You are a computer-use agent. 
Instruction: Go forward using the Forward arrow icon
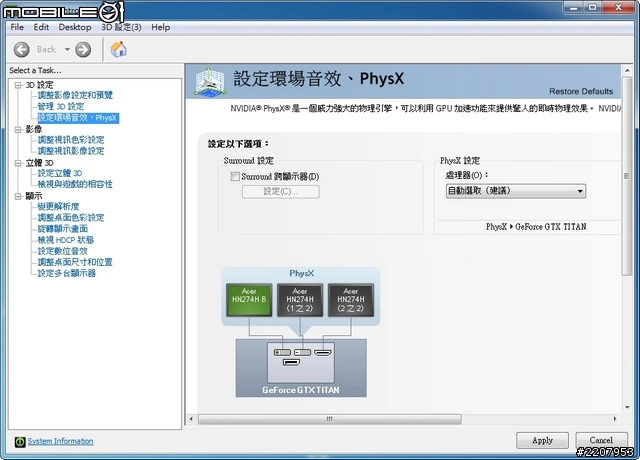pyautogui.click(x=83, y=50)
